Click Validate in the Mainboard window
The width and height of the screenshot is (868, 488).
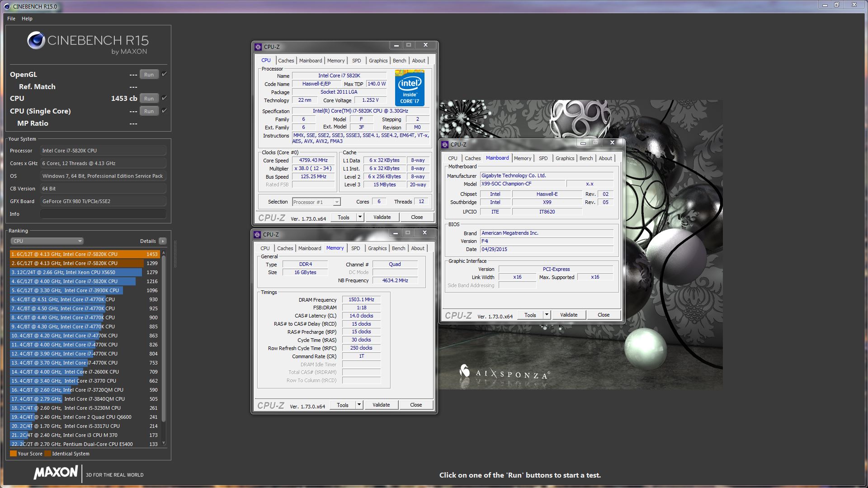pyautogui.click(x=569, y=315)
